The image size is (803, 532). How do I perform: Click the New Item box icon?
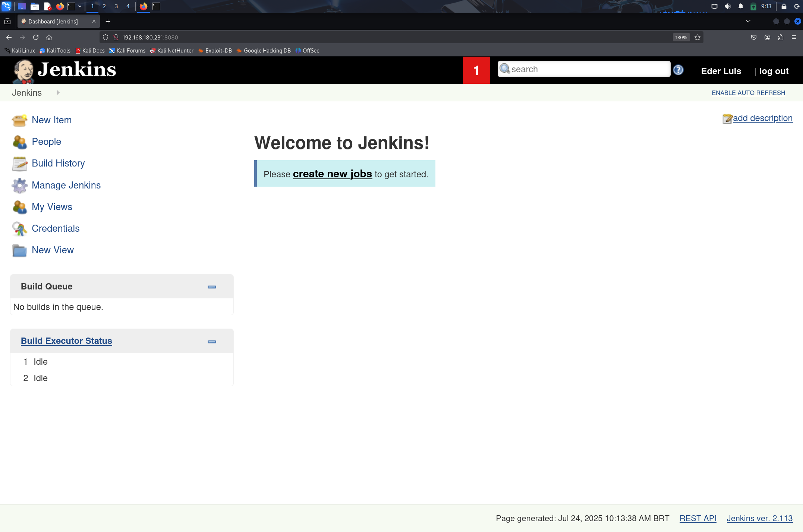pyautogui.click(x=19, y=120)
